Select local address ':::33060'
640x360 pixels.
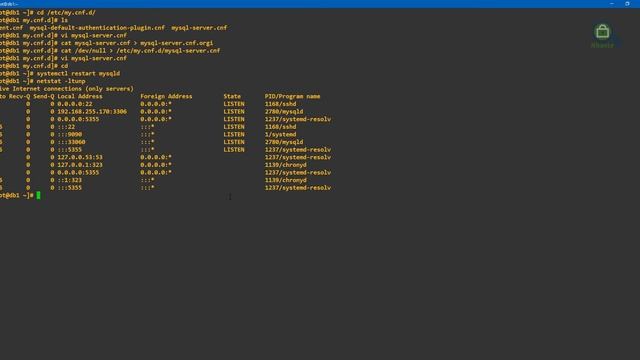[71, 142]
